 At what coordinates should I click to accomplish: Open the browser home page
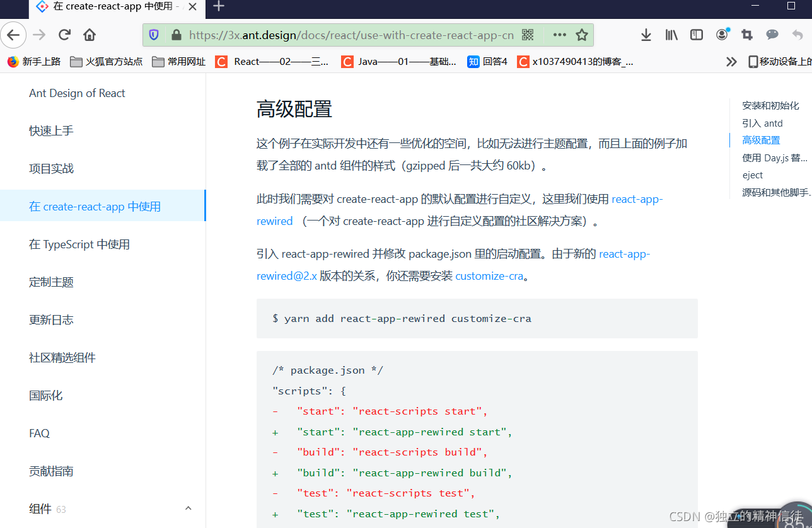pos(90,35)
